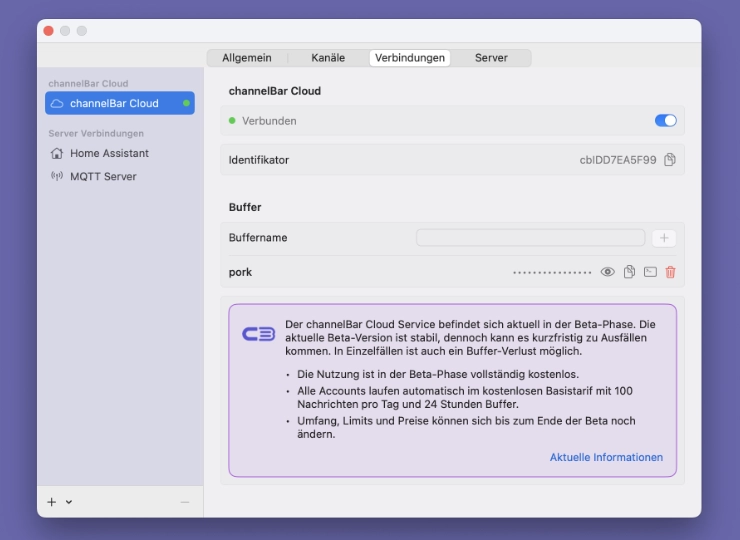
Task: Click the identifier value cbIDD7EA5F99
Action: click(x=618, y=160)
